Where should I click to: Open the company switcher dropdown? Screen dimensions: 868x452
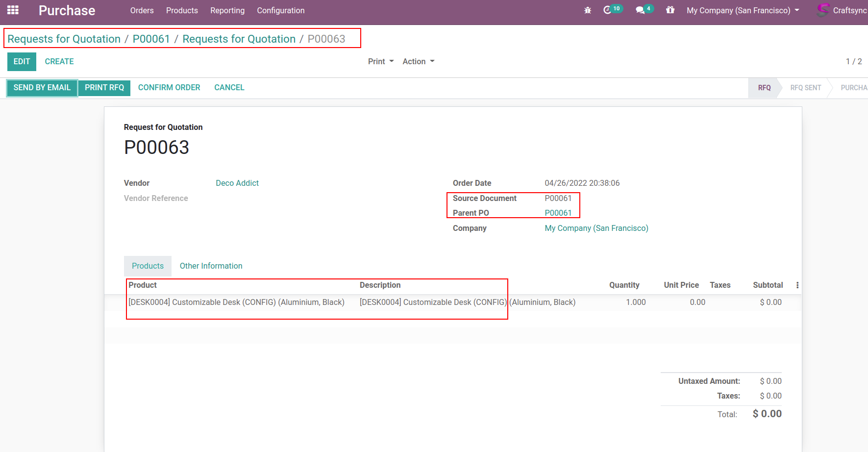click(x=742, y=10)
